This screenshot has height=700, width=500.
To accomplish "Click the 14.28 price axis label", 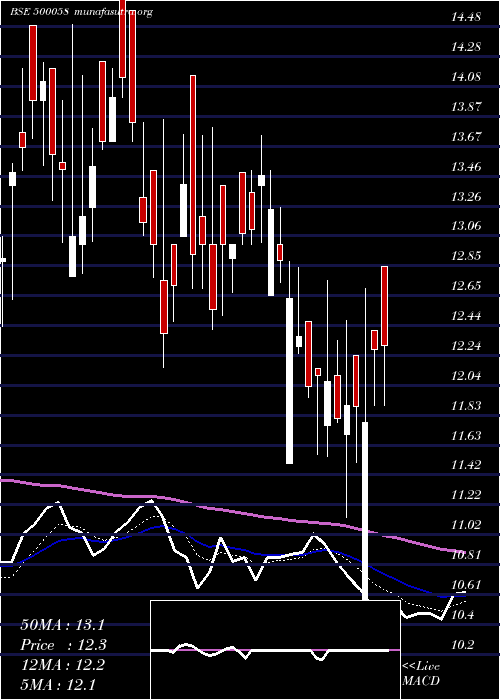I will click(x=466, y=47).
